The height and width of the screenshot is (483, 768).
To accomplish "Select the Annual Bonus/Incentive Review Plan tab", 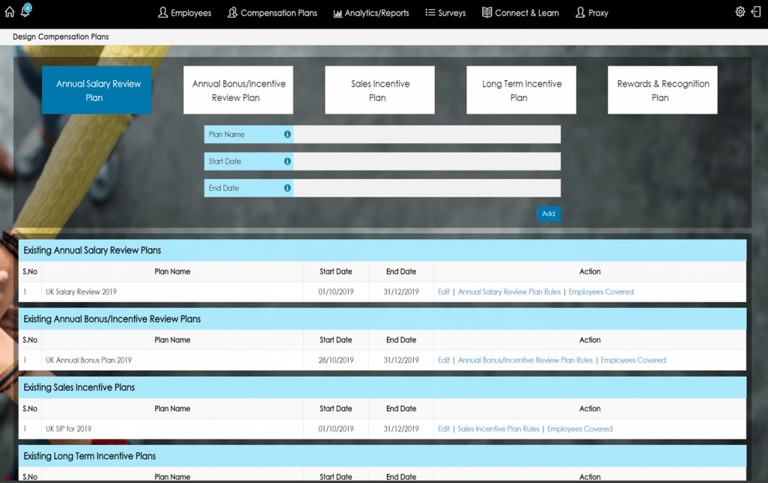I will point(238,90).
